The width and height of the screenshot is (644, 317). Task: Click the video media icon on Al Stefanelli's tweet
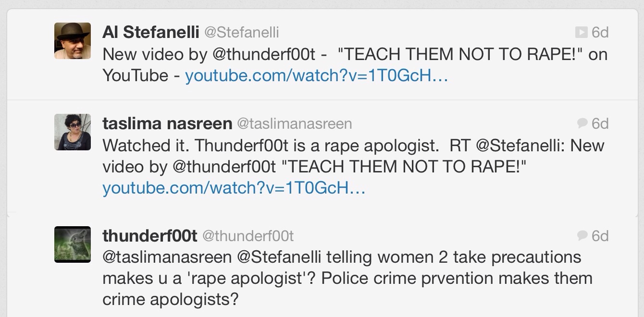(582, 32)
